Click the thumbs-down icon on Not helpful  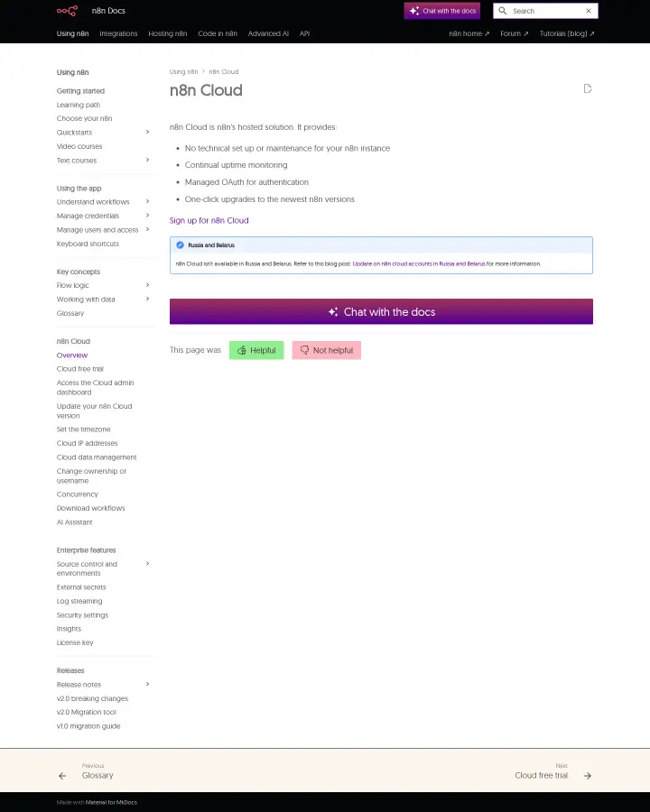click(305, 351)
